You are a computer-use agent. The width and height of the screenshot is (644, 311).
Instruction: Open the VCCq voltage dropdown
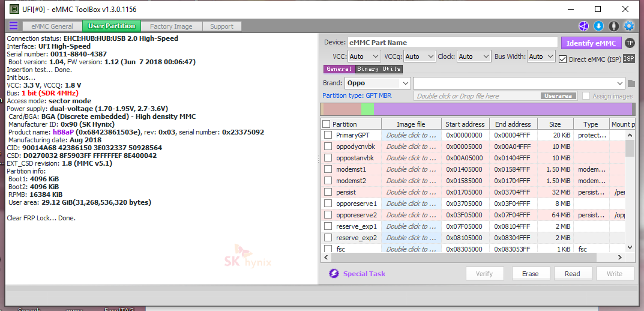(x=420, y=56)
